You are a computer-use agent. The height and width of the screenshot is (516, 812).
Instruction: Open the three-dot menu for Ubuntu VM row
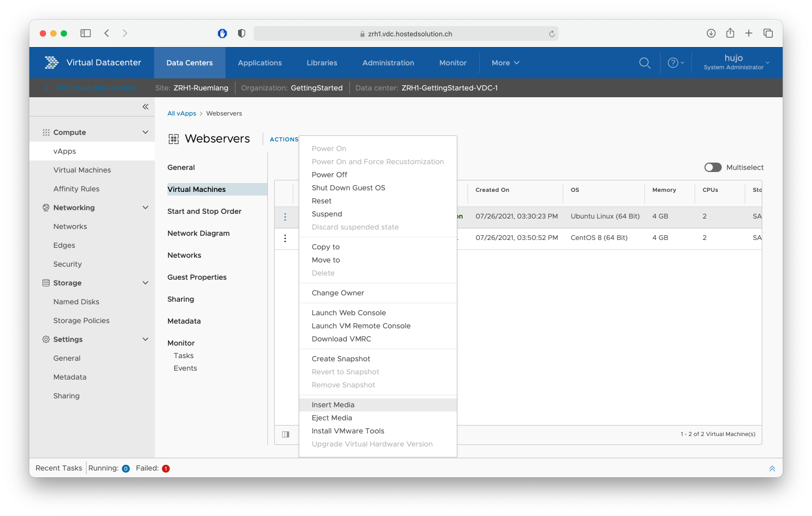click(285, 217)
